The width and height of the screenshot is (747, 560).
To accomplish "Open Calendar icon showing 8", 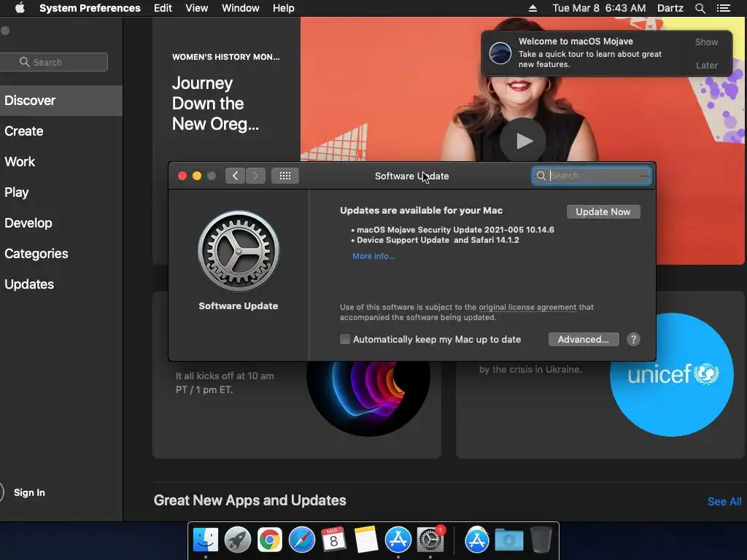I will click(333, 540).
